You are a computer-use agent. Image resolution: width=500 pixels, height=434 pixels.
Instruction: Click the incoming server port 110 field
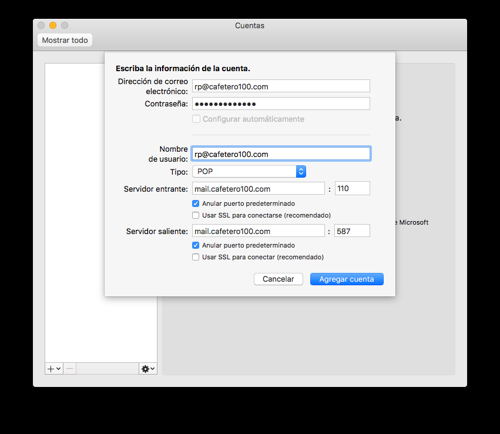tap(352, 188)
